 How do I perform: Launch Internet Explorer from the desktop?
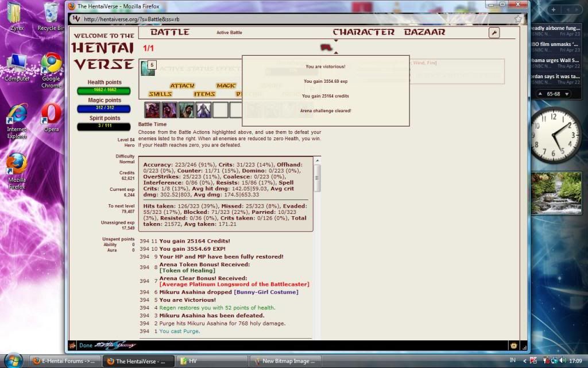tap(17, 121)
